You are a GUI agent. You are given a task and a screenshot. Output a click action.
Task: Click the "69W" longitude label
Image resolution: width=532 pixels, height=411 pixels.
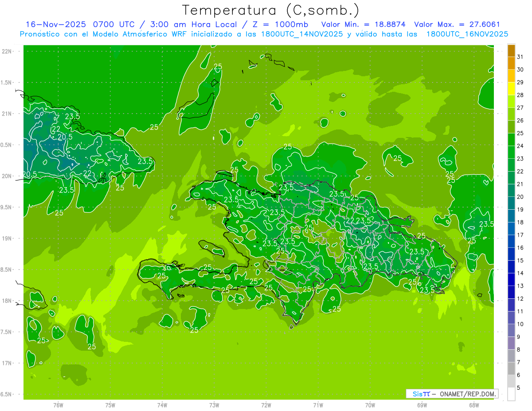pyautogui.click(x=422, y=405)
